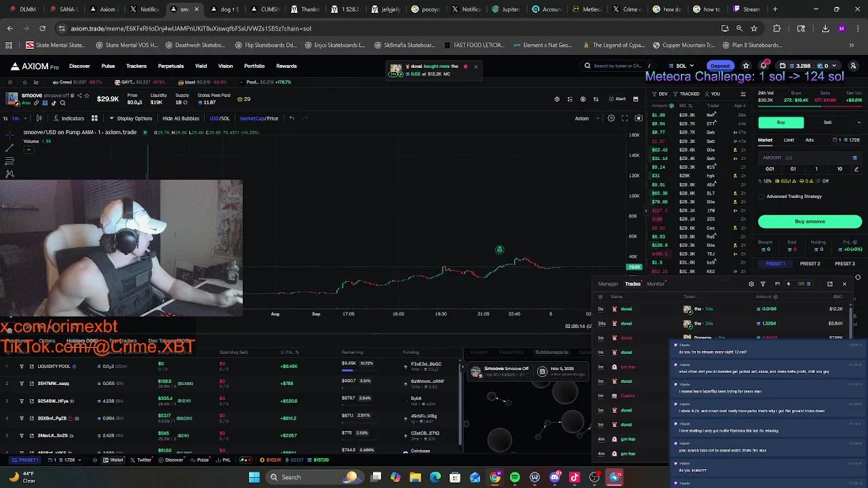Image resolution: width=868 pixels, height=488 pixels.
Task: Switch to the Sell tab
Action: click(827, 123)
